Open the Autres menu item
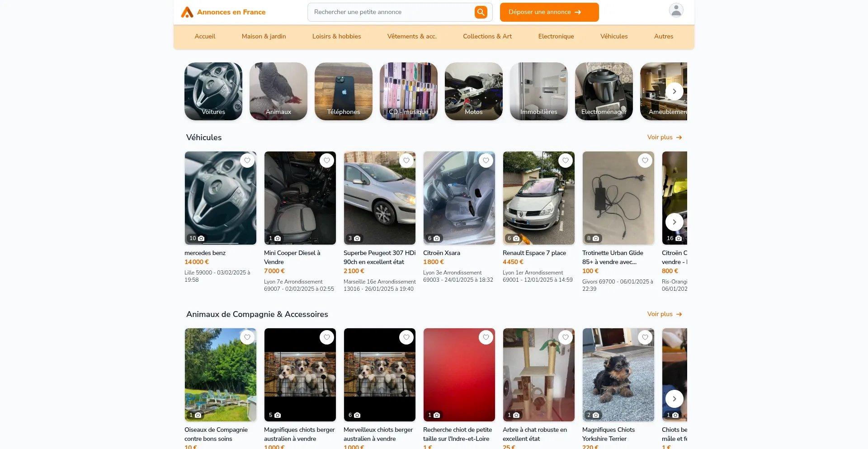The width and height of the screenshot is (868, 449). tap(664, 37)
